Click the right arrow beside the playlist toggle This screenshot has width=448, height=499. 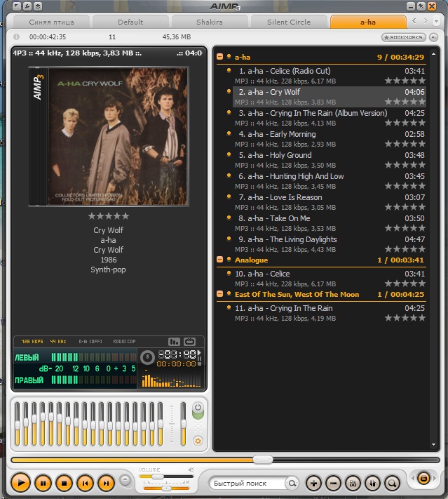[435, 478]
